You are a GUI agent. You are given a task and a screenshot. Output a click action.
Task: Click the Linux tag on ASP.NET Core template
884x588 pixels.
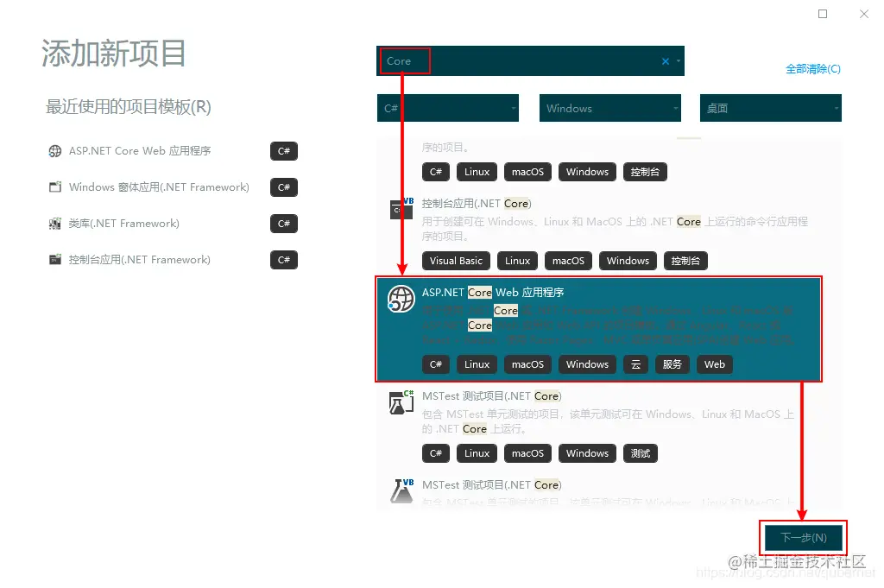point(477,364)
